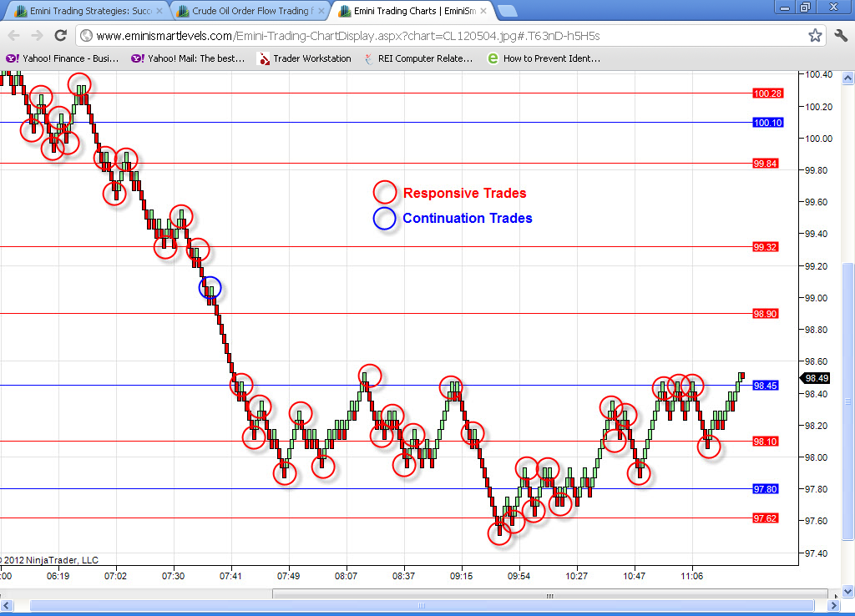Click vertical scrollbar down arrow
Viewport: 855px width, 616px height.
848,591
